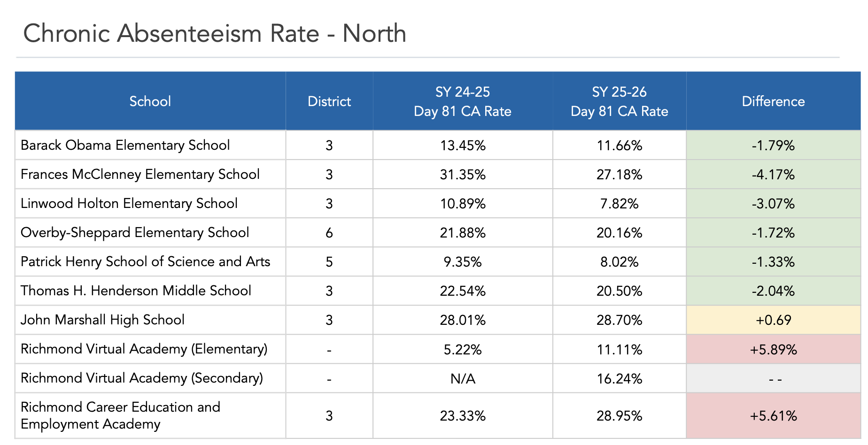The image size is (868, 445).
Task: Click the green -4.17% difference cell
Action: click(x=773, y=175)
